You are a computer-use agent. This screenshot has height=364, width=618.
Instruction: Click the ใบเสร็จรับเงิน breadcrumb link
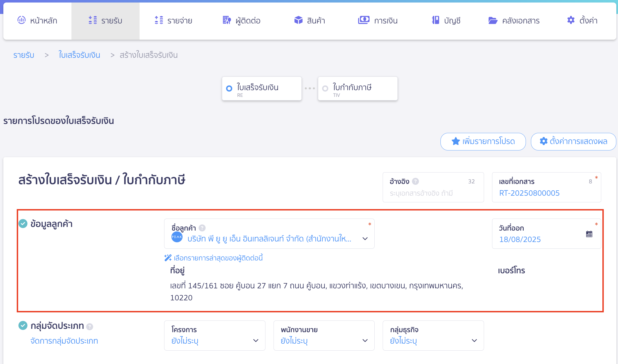coord(79,55)
